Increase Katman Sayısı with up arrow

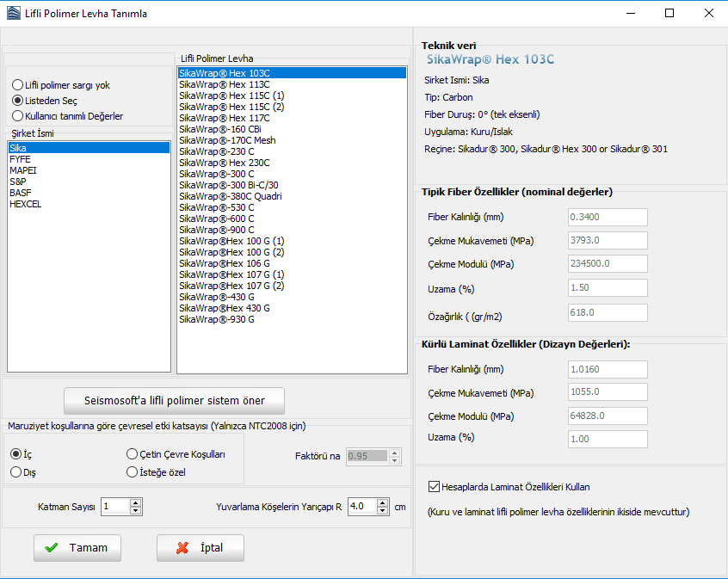pos(135,502)
